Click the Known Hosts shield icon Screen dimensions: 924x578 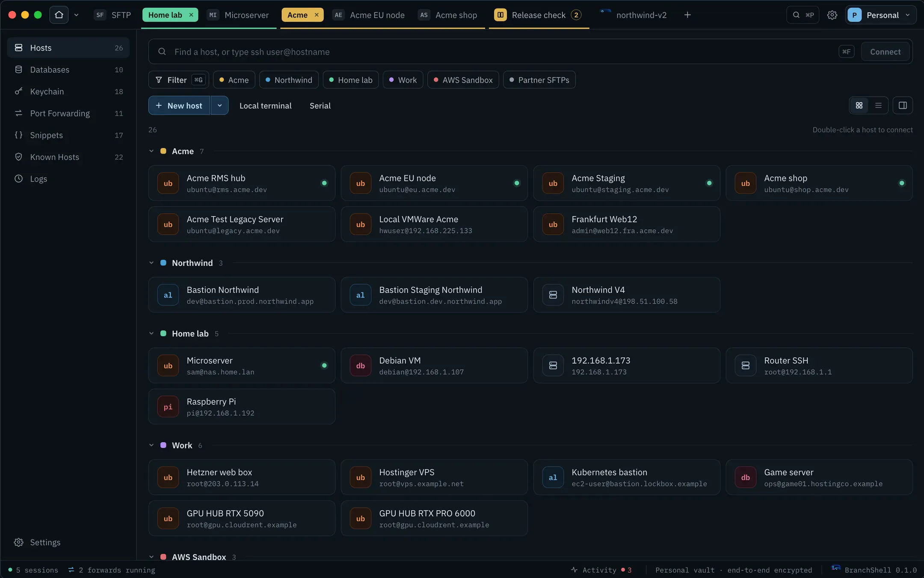pos(18,157)
